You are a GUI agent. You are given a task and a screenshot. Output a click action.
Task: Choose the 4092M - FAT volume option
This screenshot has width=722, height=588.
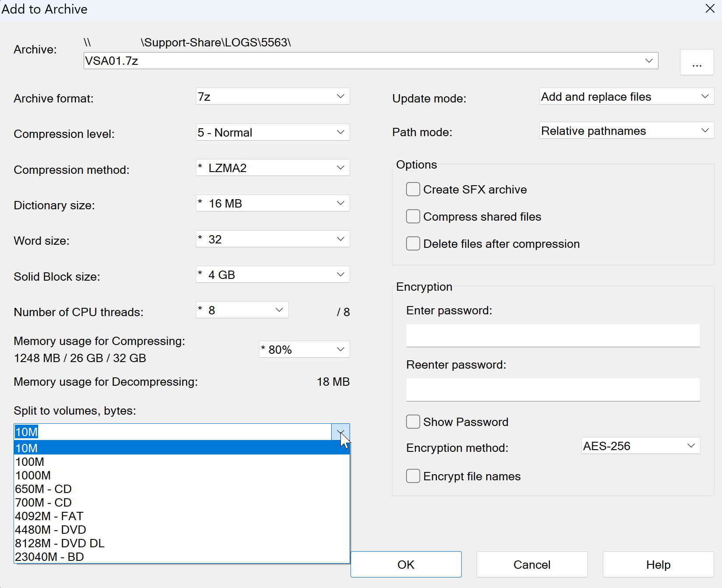click(x=182, y=516)
